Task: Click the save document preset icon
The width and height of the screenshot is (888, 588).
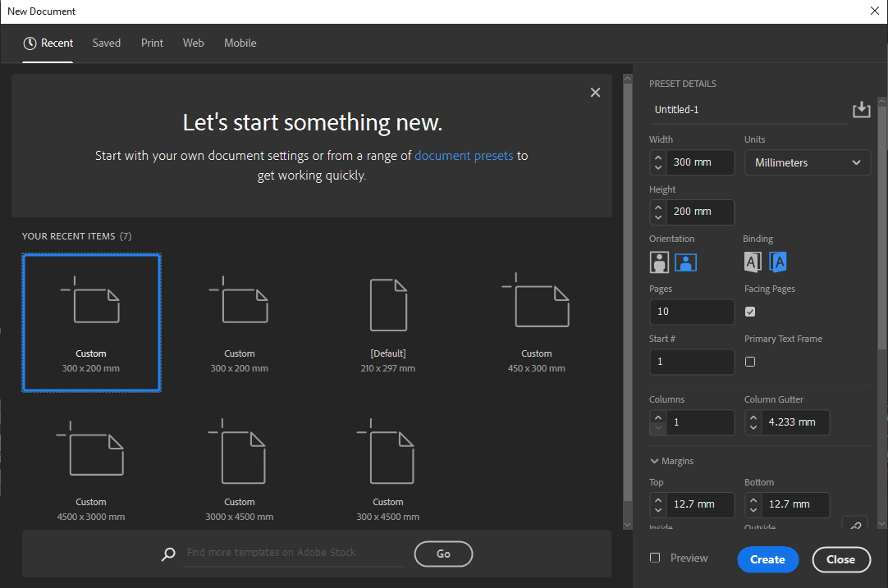Action: (x=861, y=110)
